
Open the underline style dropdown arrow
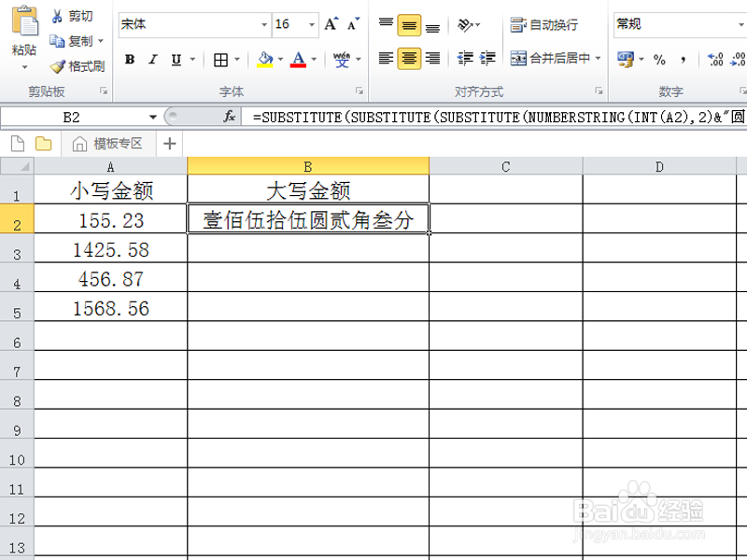point(192,60)
